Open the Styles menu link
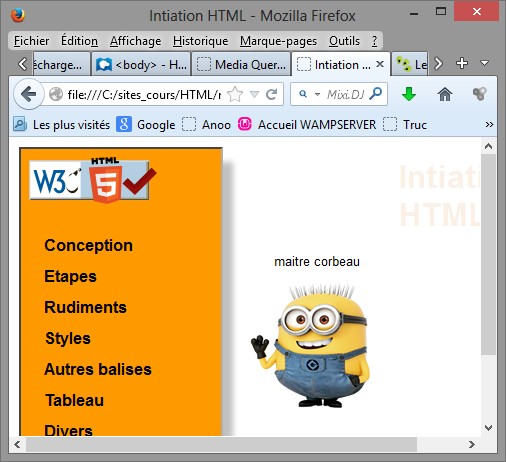 tap(68, 338)
